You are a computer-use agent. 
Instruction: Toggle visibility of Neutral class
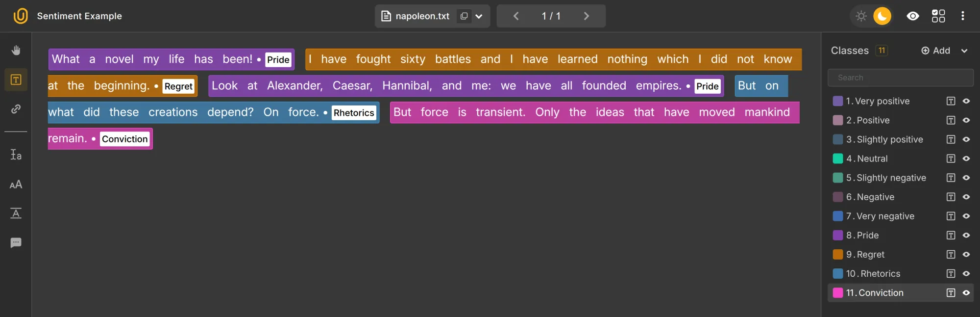pyautogui.click(x=966, y=158)
